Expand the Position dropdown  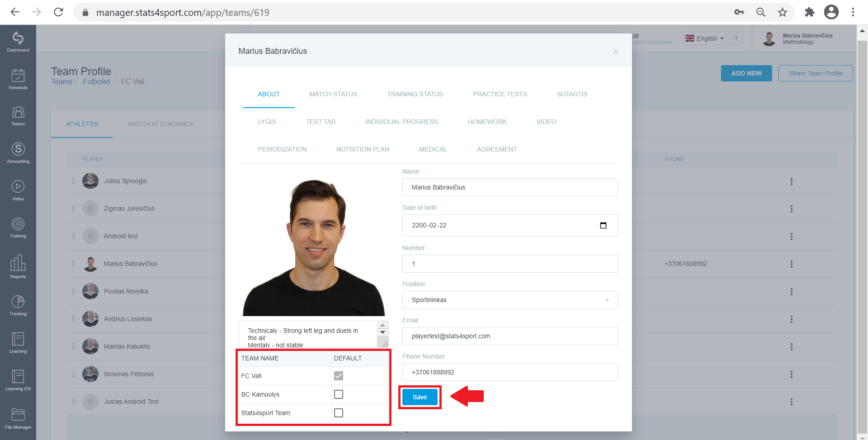point(510,300)
